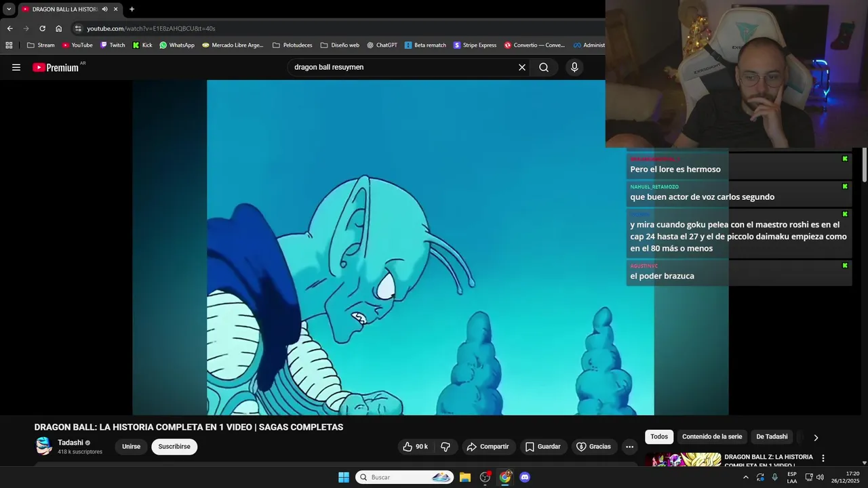Click the taskbar Buscar search box

405,477
